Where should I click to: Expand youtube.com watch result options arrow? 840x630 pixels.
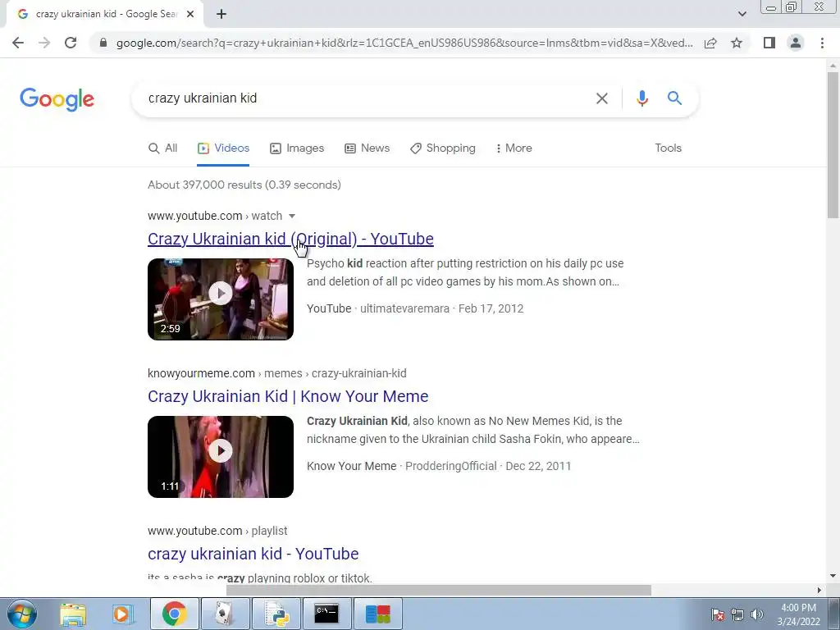click(292, 216)
